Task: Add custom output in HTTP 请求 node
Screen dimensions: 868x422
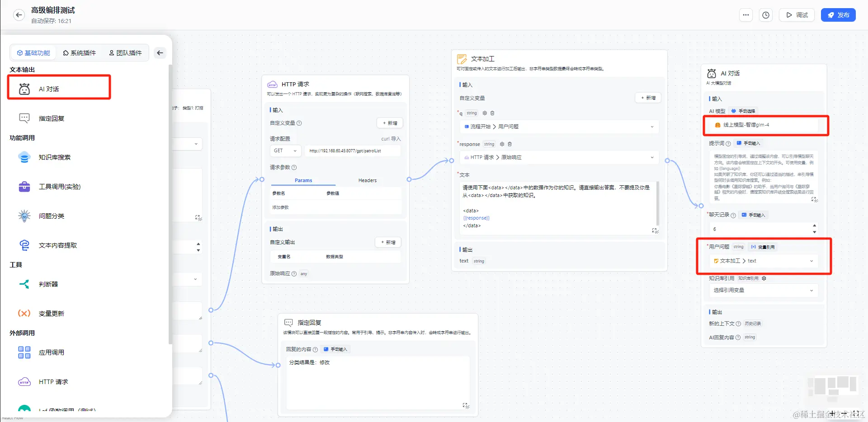Action: tap(388, 243)
